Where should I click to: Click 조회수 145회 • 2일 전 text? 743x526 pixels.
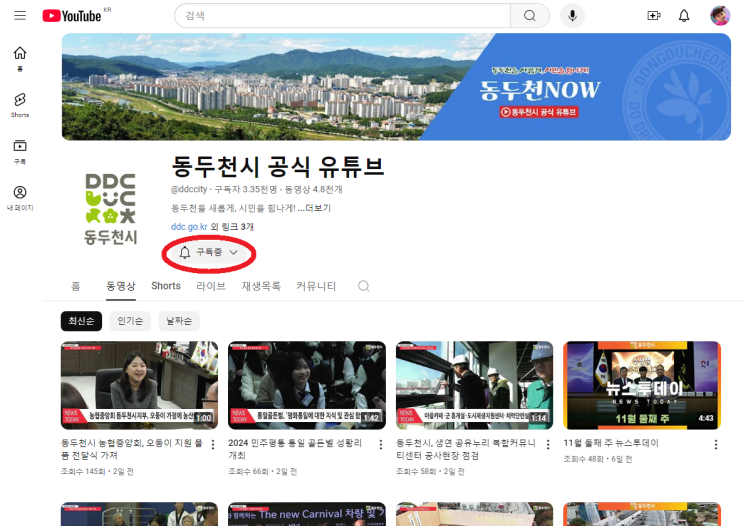(97, 472)
